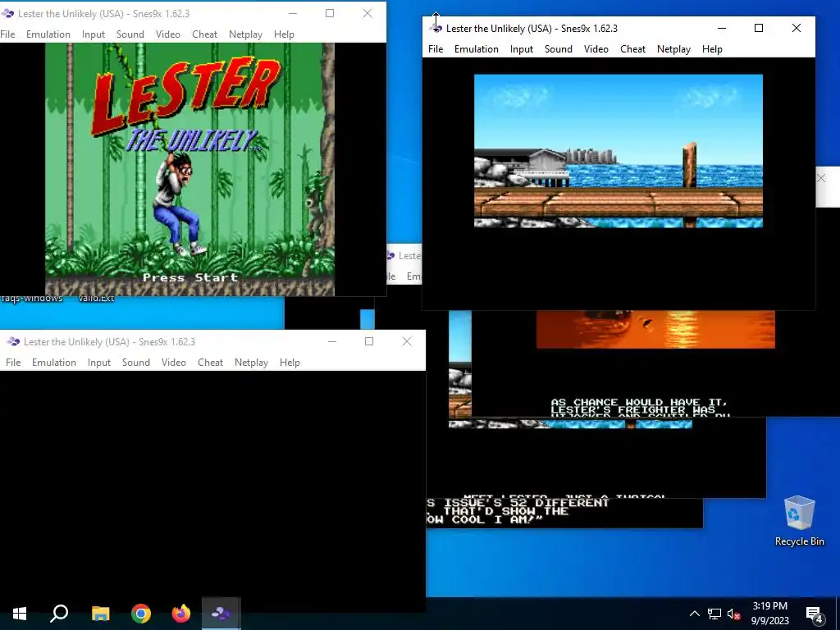Click the dock scene game view in top-right window
840x630 pixels.
[619, 151]
